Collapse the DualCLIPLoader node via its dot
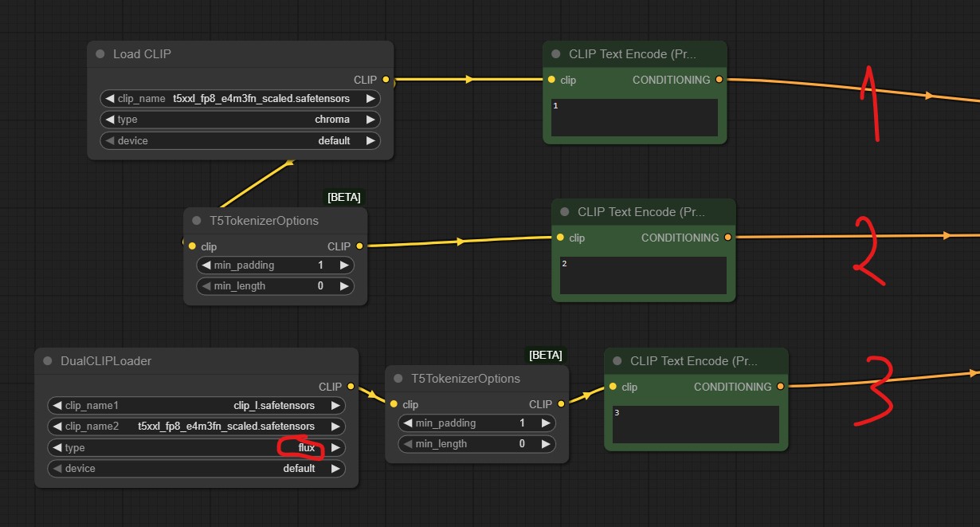This screenshot has width=980, height=527. 48,361
